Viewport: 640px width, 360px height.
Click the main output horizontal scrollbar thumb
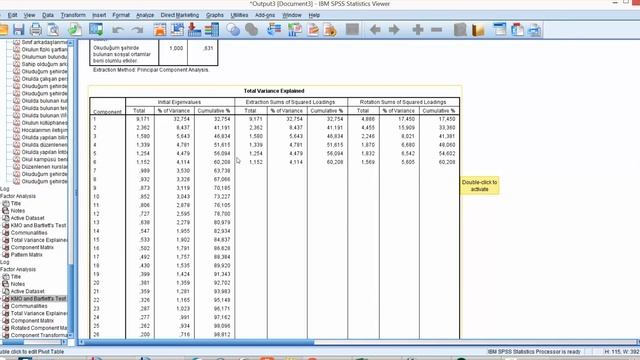point(200,342)
